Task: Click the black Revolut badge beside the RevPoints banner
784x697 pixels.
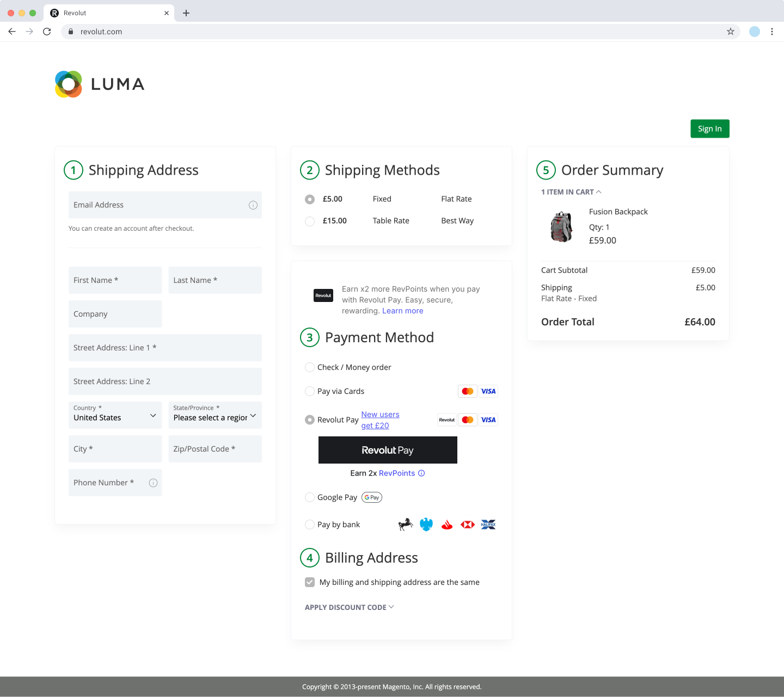Action: [323, 295]
